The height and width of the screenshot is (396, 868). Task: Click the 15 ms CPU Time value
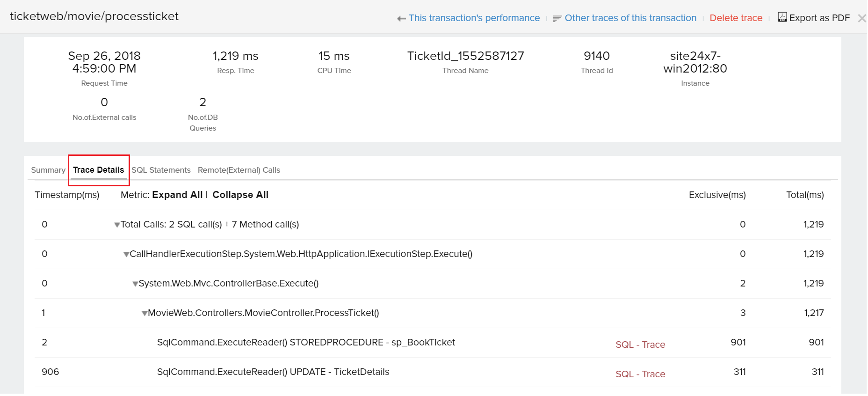click(334, 56)
